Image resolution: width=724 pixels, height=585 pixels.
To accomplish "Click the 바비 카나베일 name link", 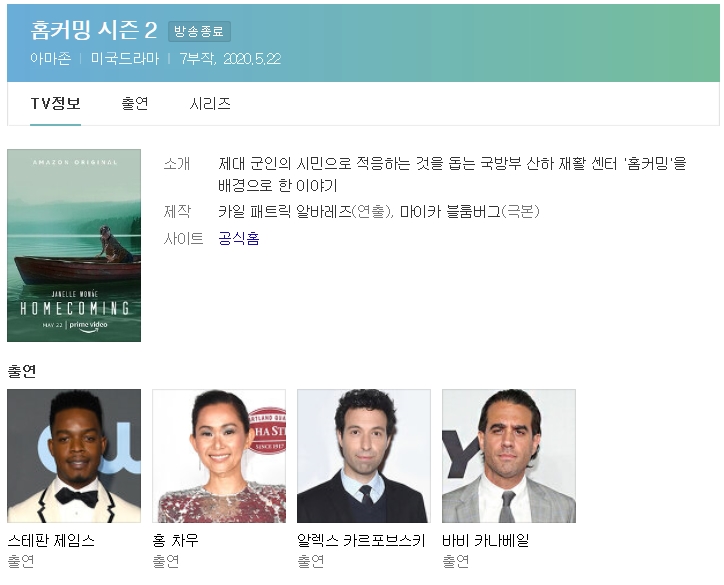I will (486, 540).
